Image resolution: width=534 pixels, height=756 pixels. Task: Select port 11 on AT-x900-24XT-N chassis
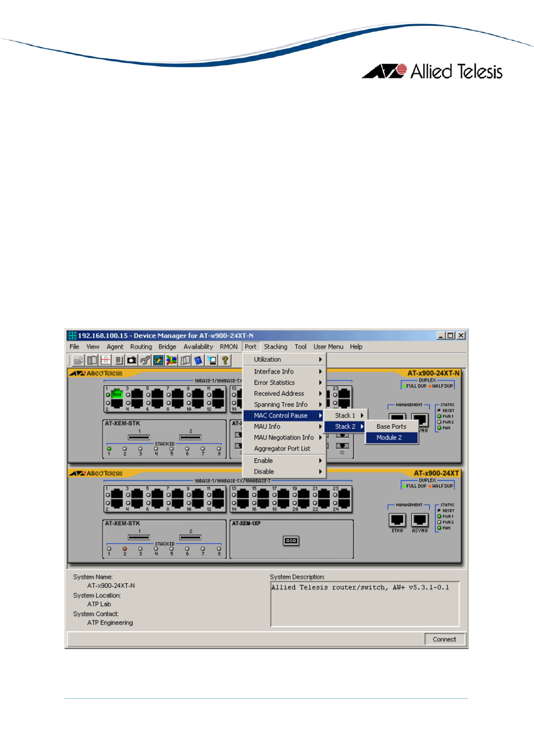tap(218, 394)
